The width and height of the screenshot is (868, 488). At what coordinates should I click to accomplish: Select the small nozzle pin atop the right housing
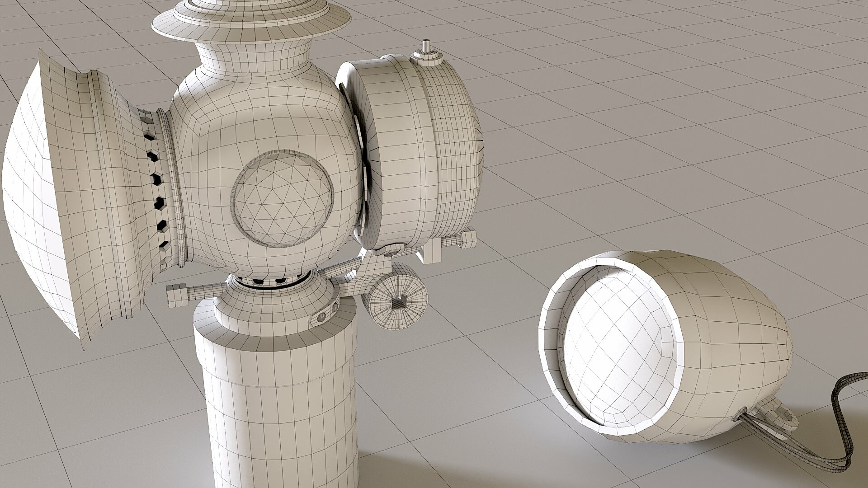click(x=427, y=48)
